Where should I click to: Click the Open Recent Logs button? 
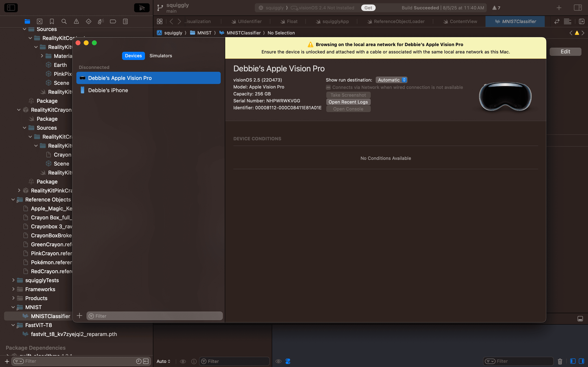tap(348, 102)
